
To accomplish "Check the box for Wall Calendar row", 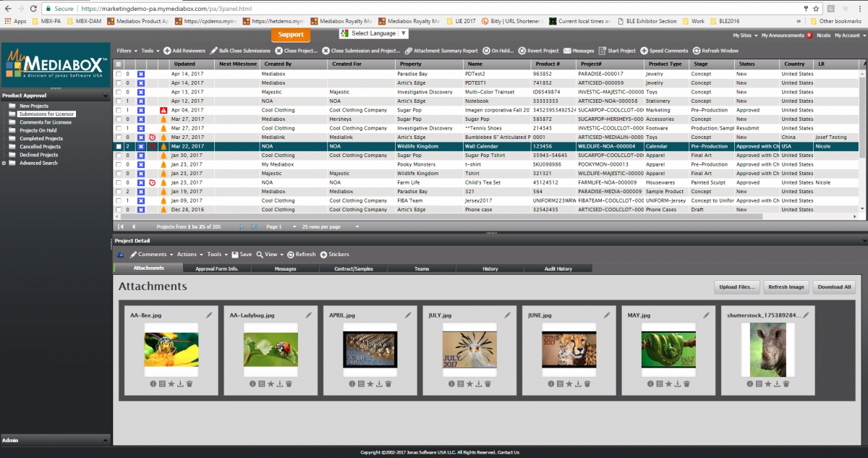I will [119, 146].
